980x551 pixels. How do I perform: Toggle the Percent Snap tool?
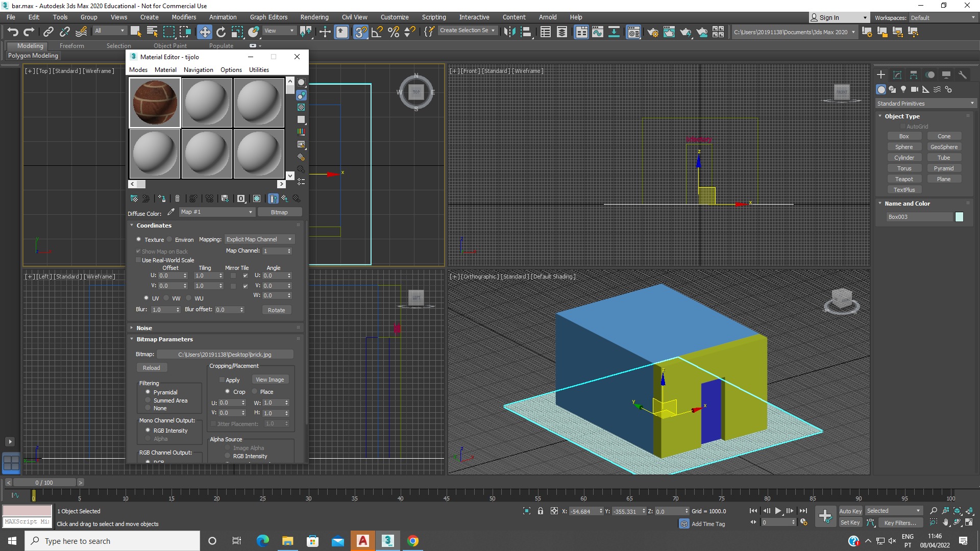tap(394, 32)
